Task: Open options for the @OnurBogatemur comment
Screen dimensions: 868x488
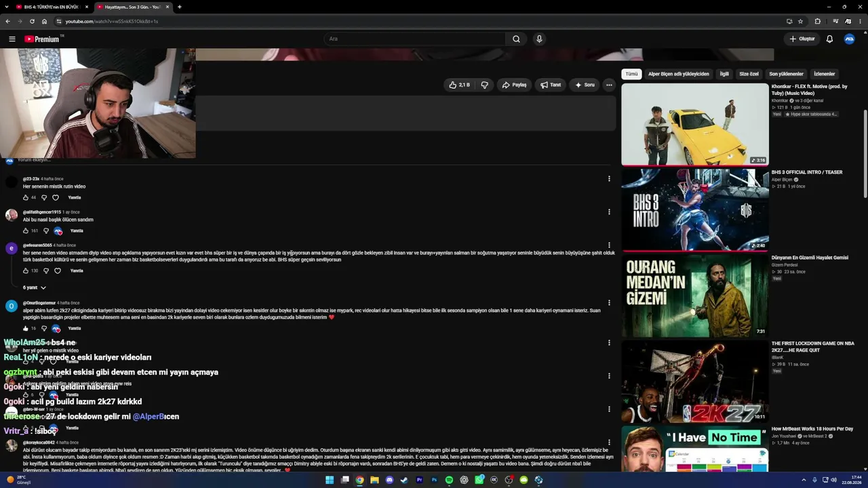Action: [x=609, y=303]
